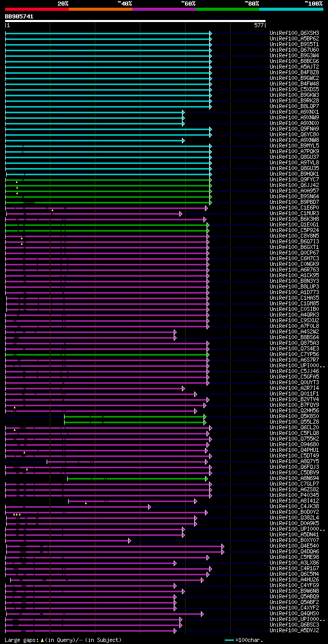Click the green ~80% identity legend segment
This screenshot has height=644, width=328.
pyautogui.click(x=228, y=9)
